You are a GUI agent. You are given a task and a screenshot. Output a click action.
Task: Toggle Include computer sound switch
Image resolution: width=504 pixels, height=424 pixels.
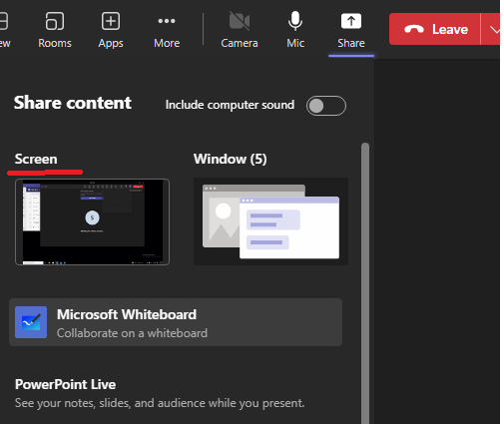(x=326, y=106)
